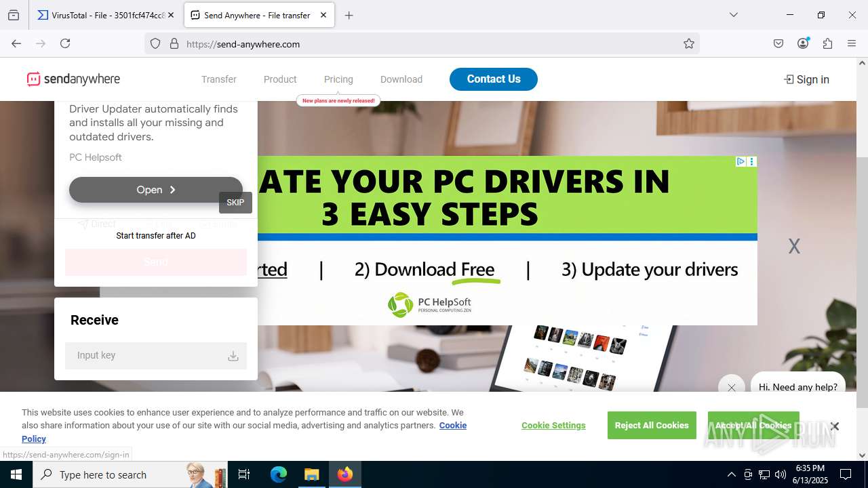This screenshot has width=868, height=488.
Task: Show site security padlock info
Action: (x=174, y=43)
